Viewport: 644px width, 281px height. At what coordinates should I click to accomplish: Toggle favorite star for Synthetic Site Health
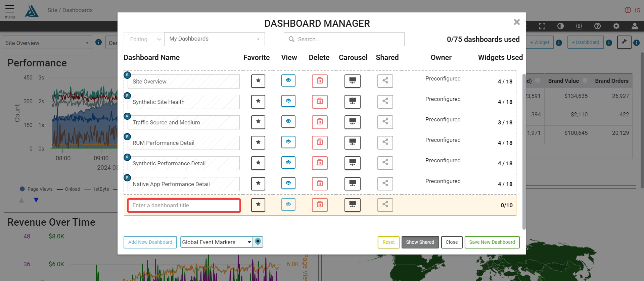(258, 101)
